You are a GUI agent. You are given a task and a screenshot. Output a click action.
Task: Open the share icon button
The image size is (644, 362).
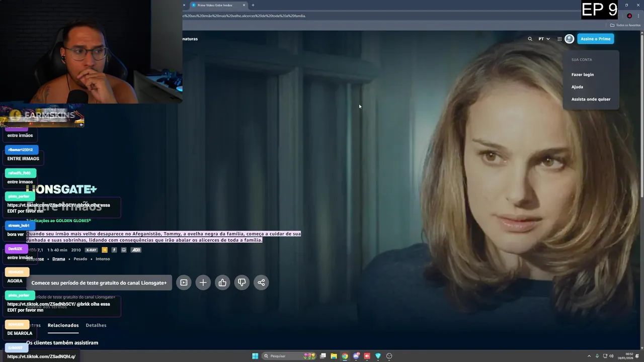(x=261, y=283)
